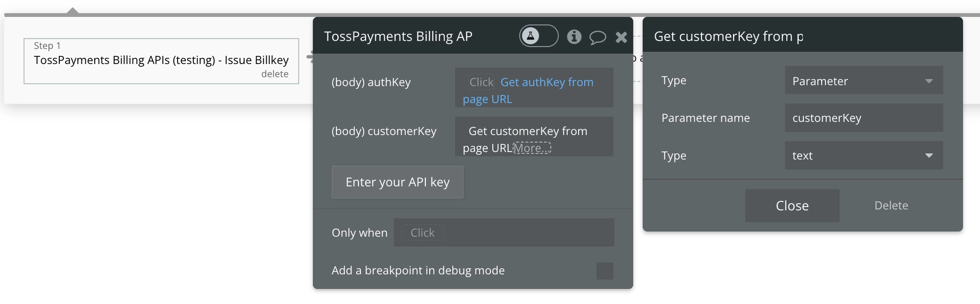Viewport: 980px width, 304px height.
Task: Open the comment bubble icon
Action: (x=597, y=37)
